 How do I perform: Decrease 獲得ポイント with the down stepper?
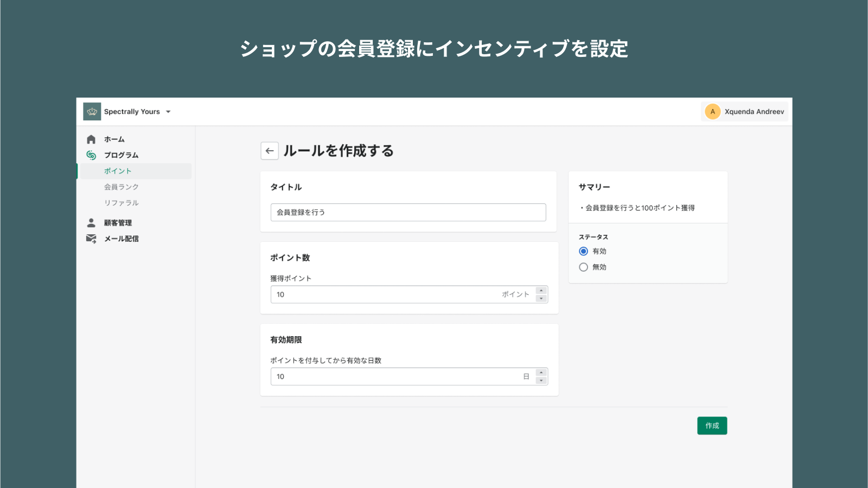click(541, 299)
